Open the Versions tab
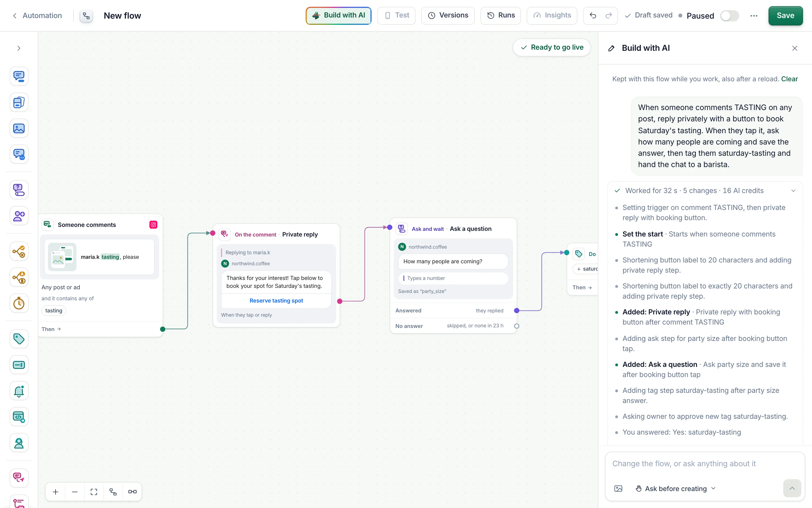This screenshot has width=812, height=508. click(448, 16)
